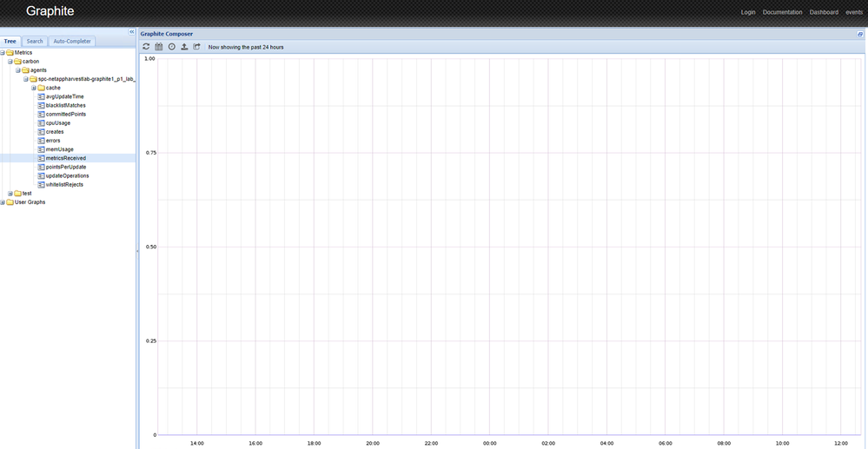Select the blacklistMatches metric
The width and height of the screenshot is (868, 449).
point(66,105)
